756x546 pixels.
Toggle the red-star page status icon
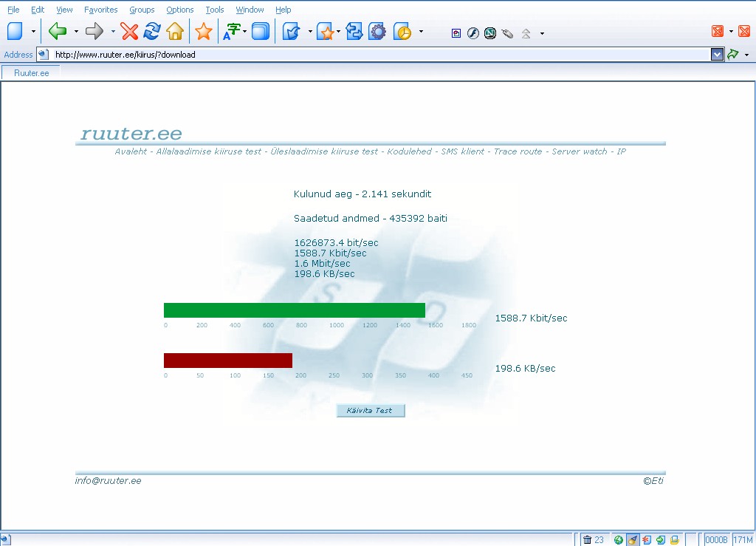tap(647, 540)
